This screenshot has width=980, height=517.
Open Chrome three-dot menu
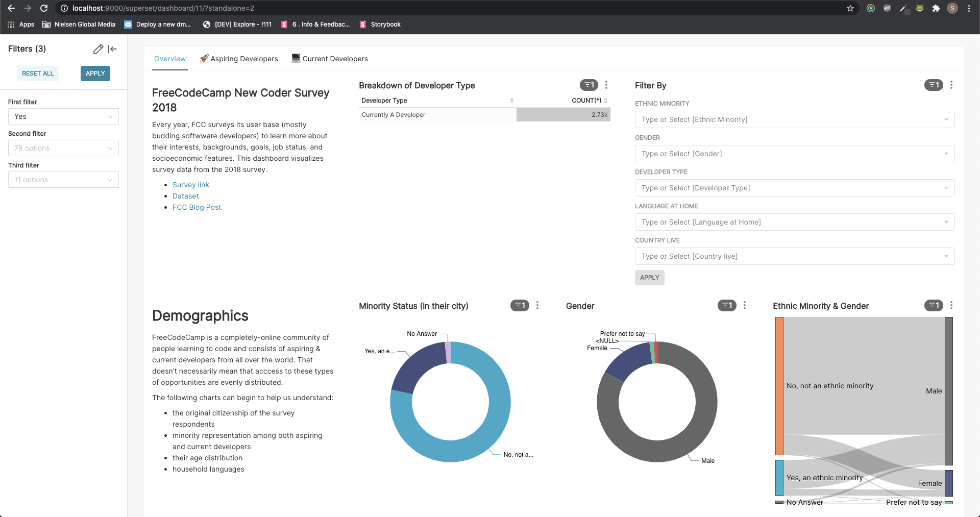(x=969, y=8)
